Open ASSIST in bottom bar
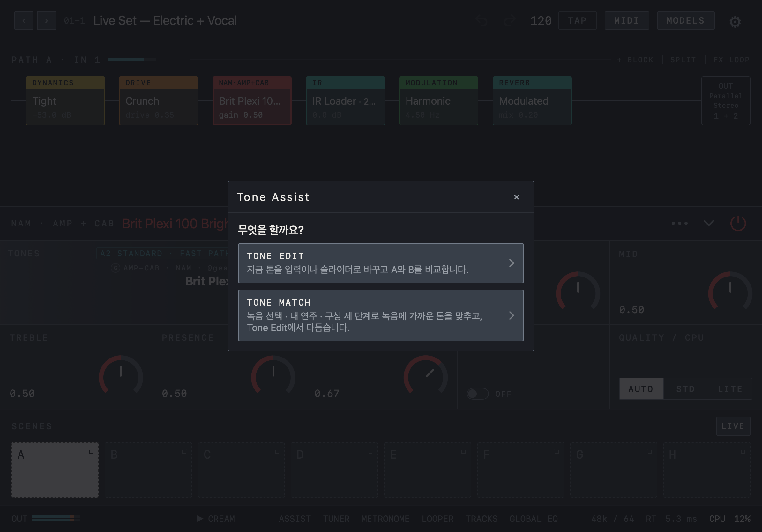Image resolution: width=762 pixels, height=532 pixels. tap(295, 519)
